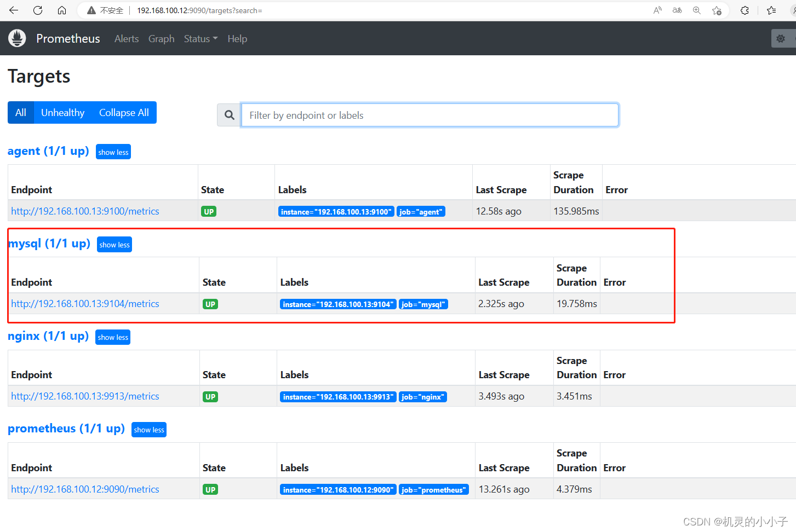Collapse agent group with show less

point(113,152)
